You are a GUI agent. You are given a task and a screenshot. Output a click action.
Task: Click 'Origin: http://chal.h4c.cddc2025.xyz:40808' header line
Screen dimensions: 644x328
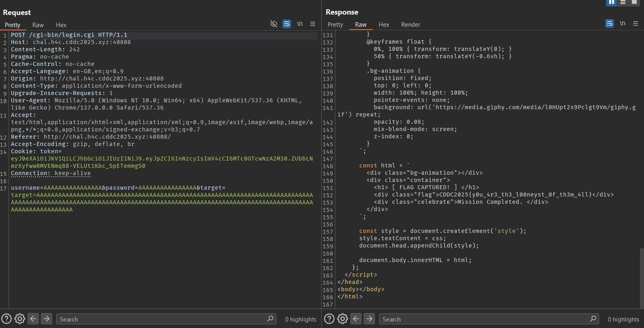87,78
